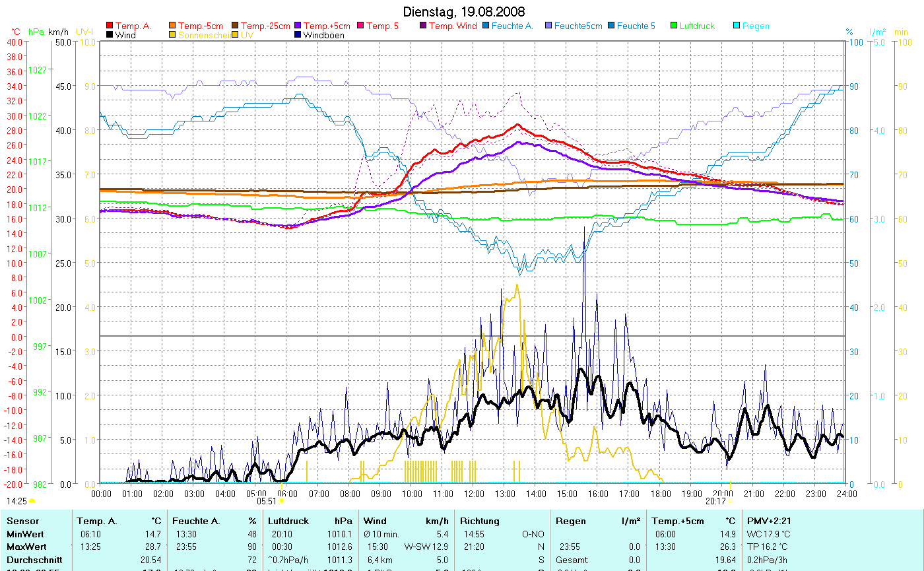Click the 18:00 label on time axis
This screenshot has height=571, width=924.
click(x=660, y=493)
